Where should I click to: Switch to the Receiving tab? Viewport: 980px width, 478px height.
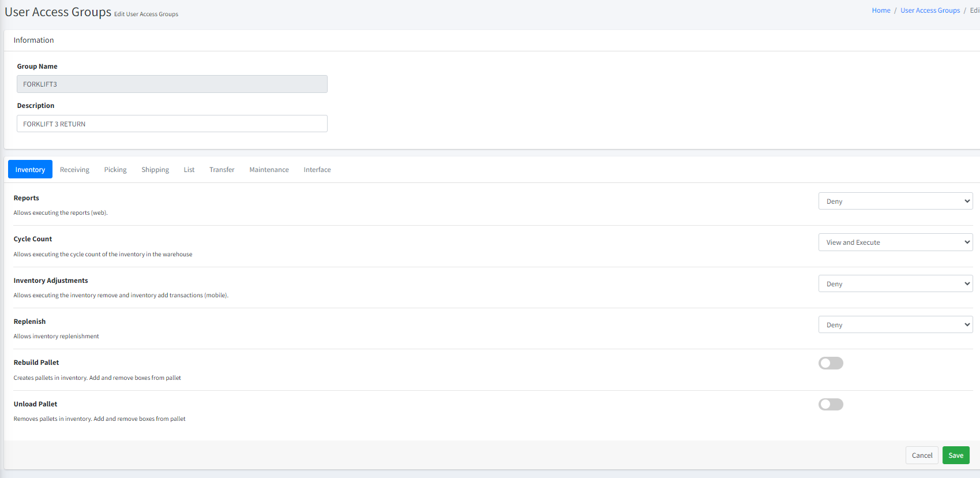[x=74, y=170]
